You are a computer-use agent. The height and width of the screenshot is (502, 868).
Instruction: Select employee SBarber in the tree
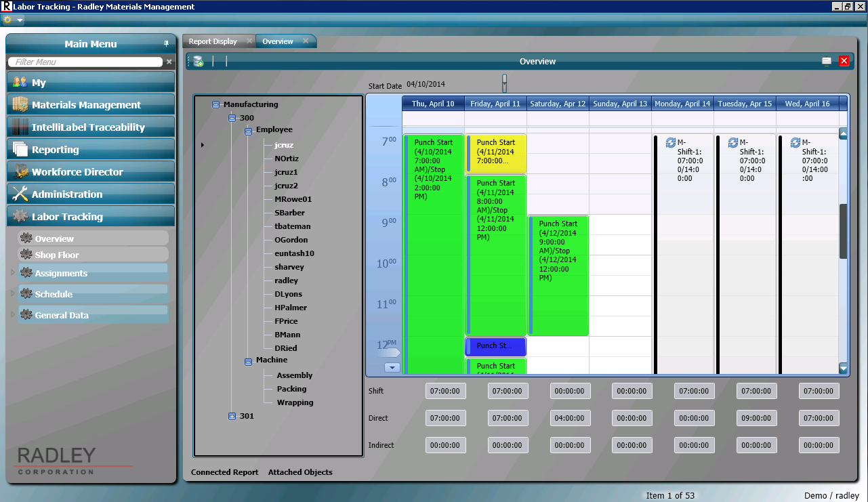pyautogui.click(x=289, y=213)
